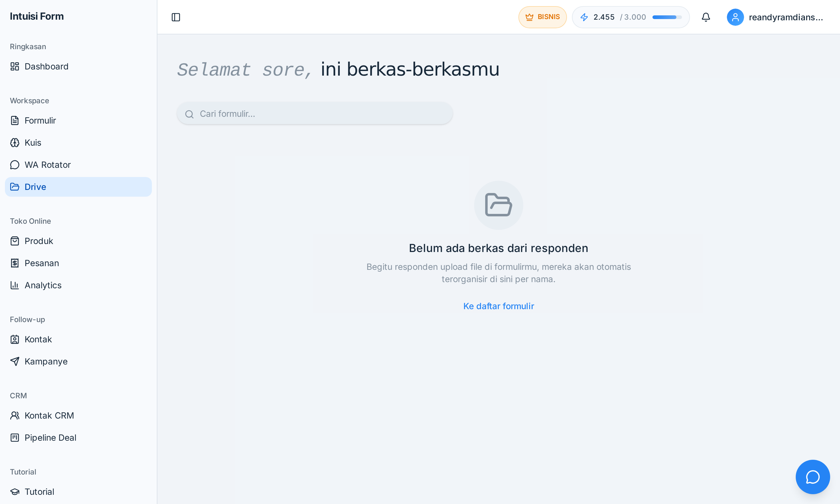Screen dimensions: 840x504
Task: Open the Tutorial page
Action: point(78,492)
